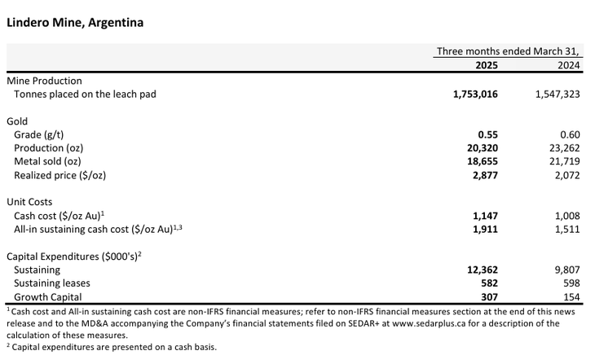Click the 2025 realized price value 2,877
Image resolution: width=595 pixels, height=364 pixels.
pos(484,175)
